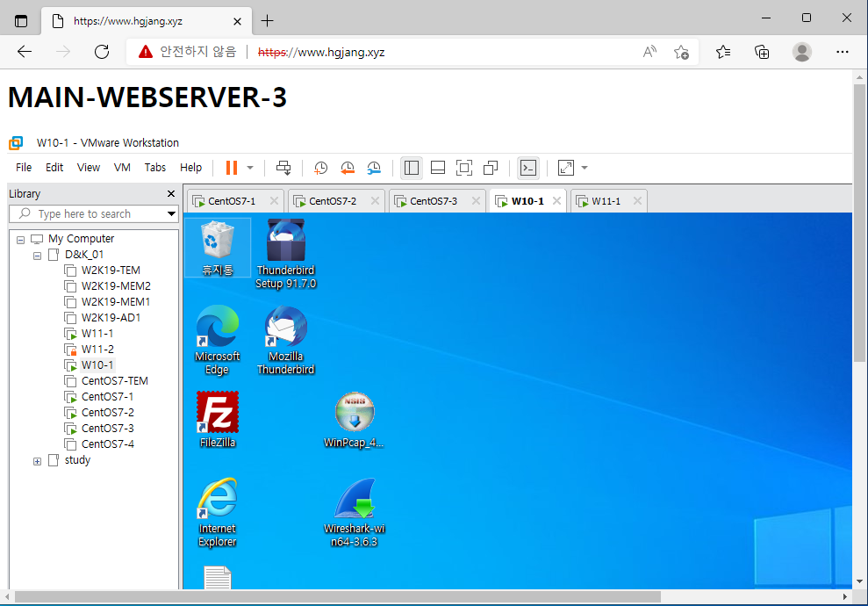Image resolution: width=868 pixels, height=606 pixels.
Task: Open a new browser tab
Action: tap(267, 21)
